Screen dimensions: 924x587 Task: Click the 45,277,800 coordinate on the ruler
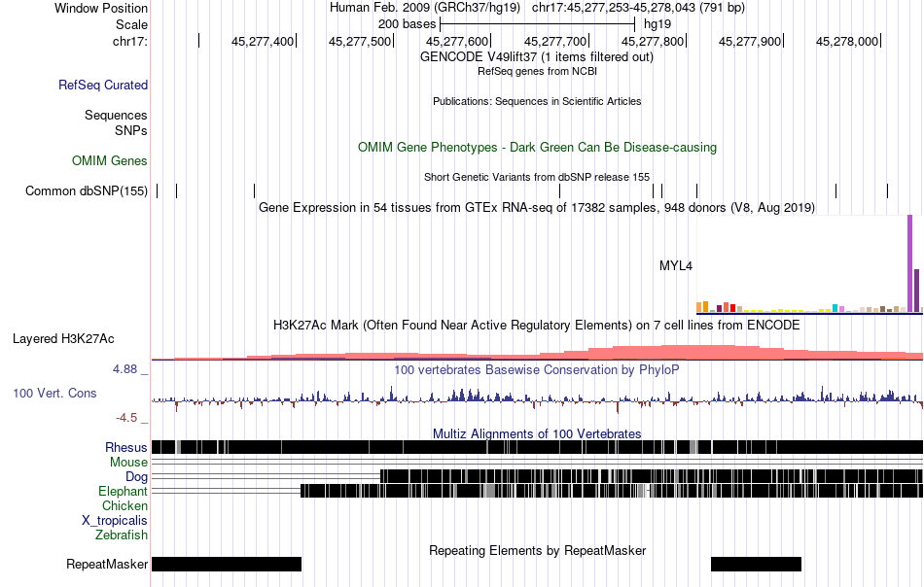(653, 41)
